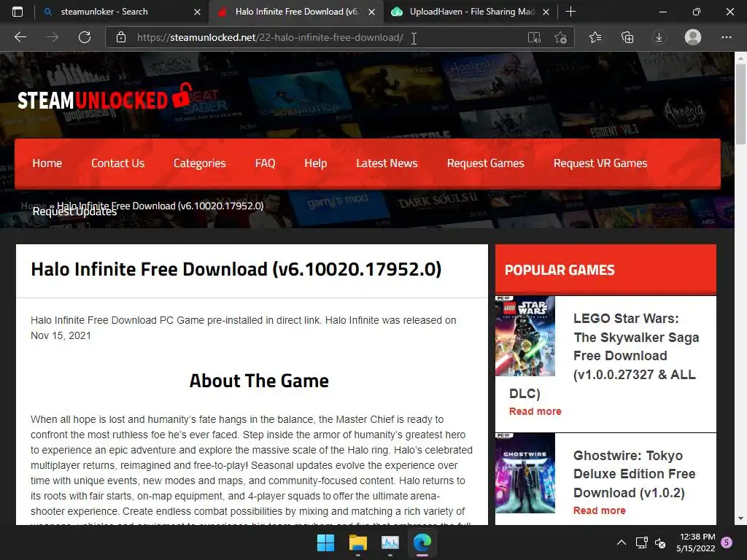Switch to steamunloker Search tab
Screen dimensions: 747x560
pyautogui.click(x=122, y=12)
